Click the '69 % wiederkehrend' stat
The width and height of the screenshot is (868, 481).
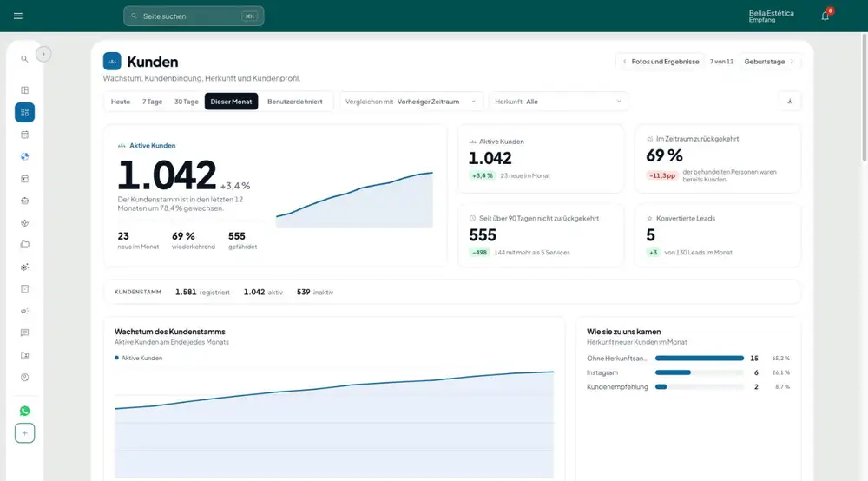(194, 240)
